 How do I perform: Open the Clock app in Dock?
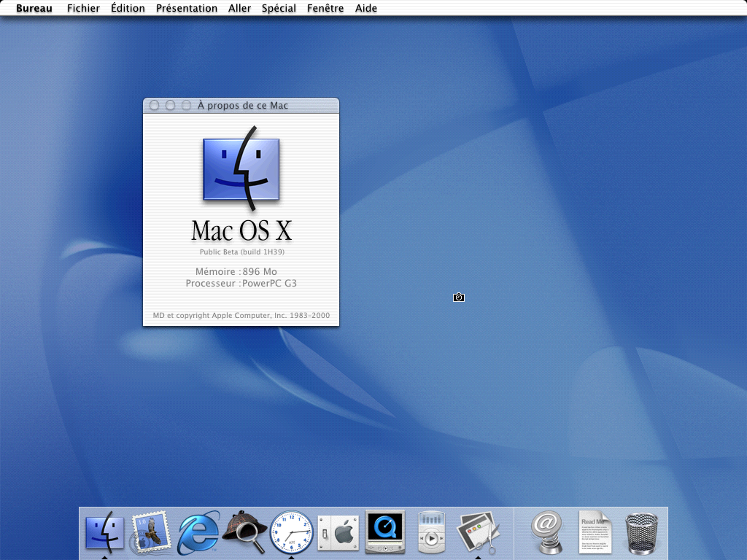[292, 532]
